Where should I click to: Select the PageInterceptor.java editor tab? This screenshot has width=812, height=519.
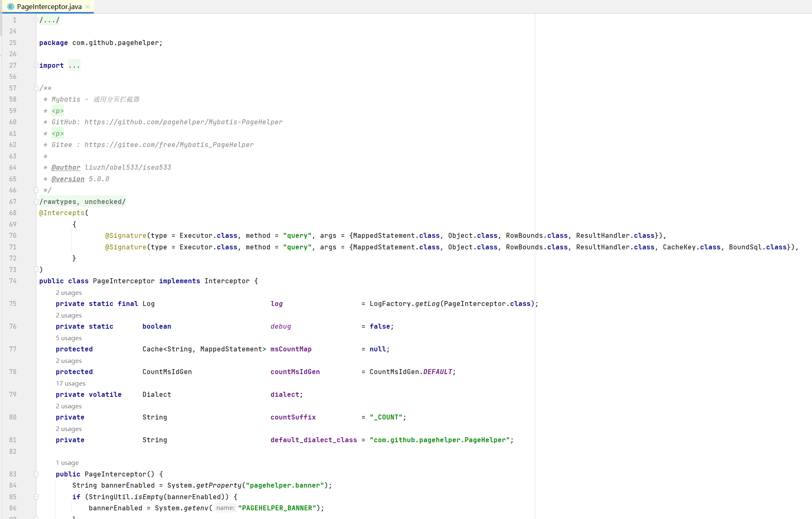tap(49, 7)
